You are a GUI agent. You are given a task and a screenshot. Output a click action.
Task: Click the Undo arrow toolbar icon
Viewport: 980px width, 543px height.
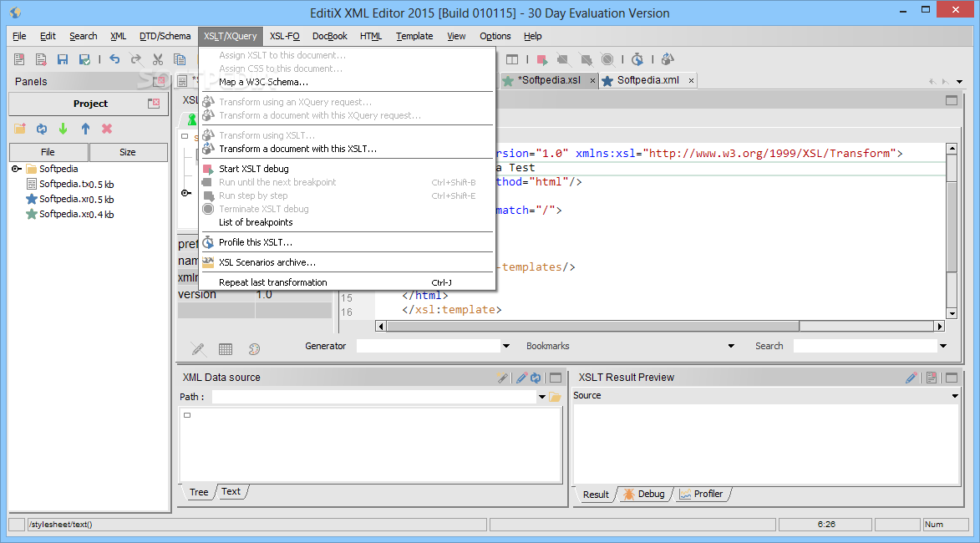click(x=114, y=58)
